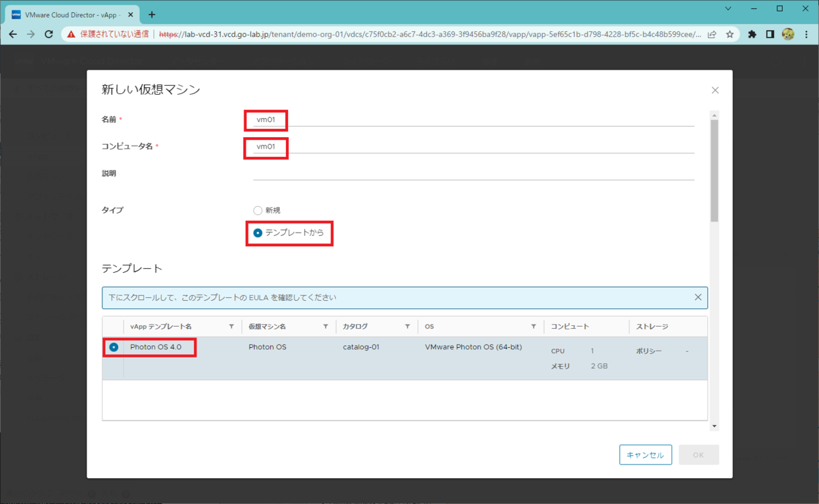Filter the 仮想マシン名 column

tap(326, 327)
